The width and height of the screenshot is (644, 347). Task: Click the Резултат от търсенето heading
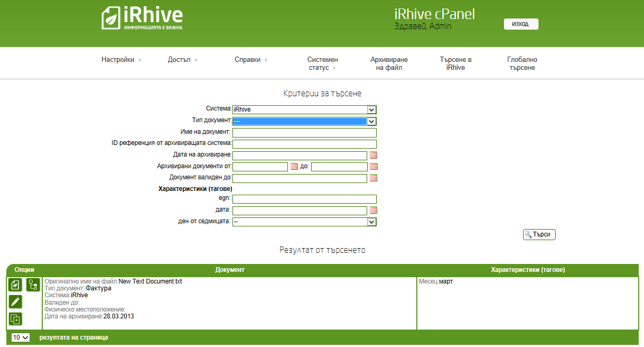pyautogui.click(x=322, y=250)
